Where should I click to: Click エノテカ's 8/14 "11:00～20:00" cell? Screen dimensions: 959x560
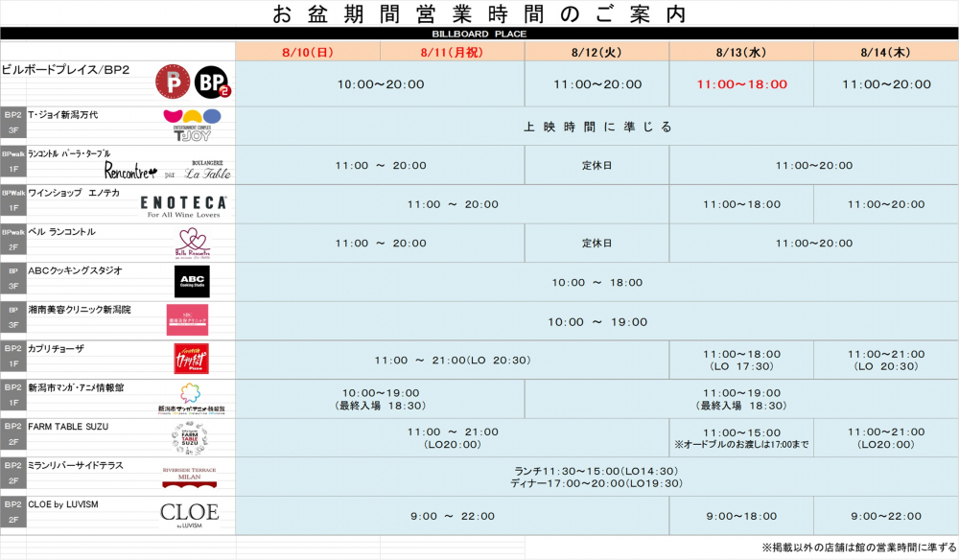pos(886,204)
